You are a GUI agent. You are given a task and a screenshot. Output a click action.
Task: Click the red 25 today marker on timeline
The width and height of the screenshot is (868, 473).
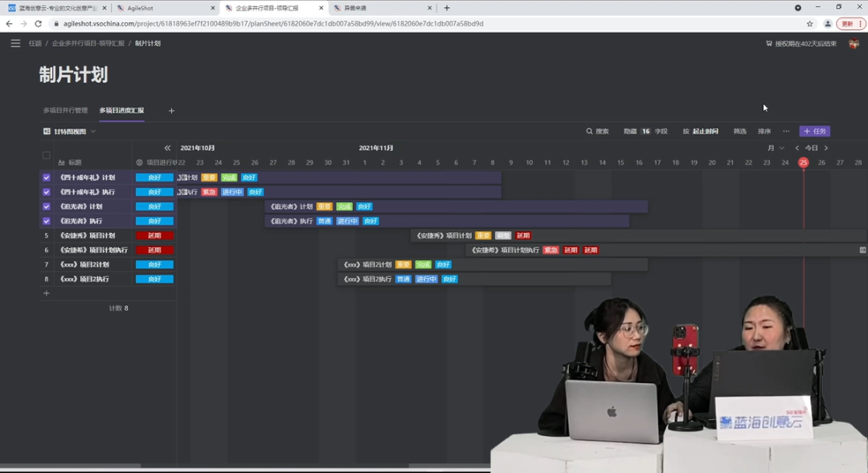click(803, 162)
